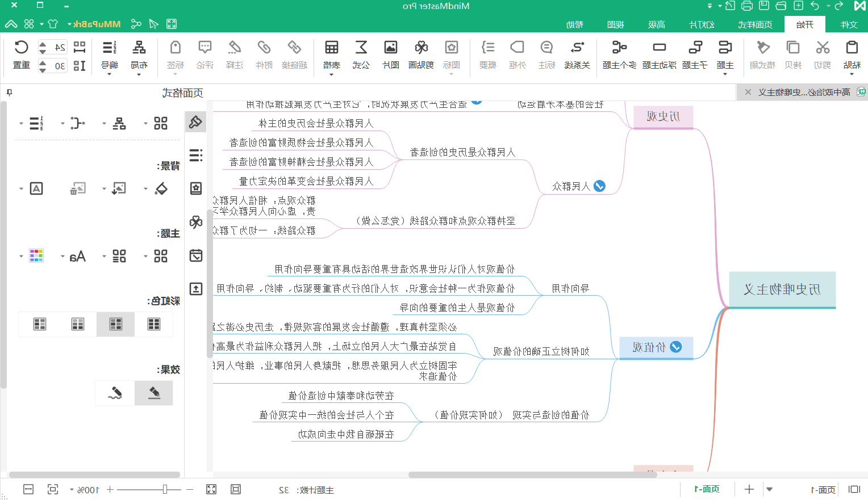Screen dimensions: 868x500
Task: Open the 布局 layout dropdown
Action: (139, 74)
